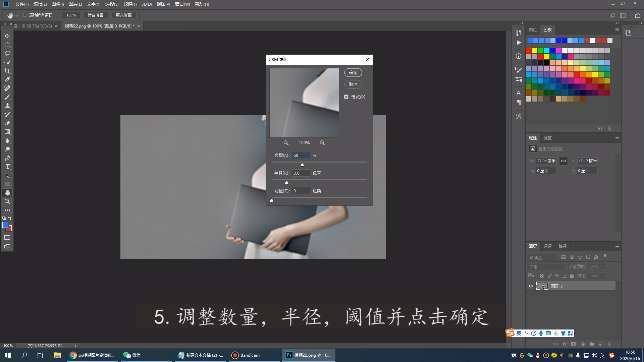
Task: Click the Amount input field
Action: (x=301, y=155)
